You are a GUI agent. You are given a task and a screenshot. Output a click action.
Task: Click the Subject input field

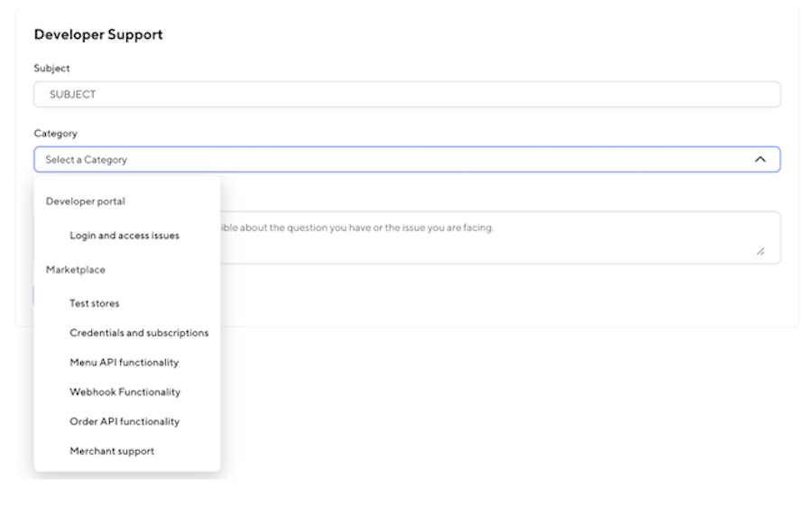pos(406,95)
